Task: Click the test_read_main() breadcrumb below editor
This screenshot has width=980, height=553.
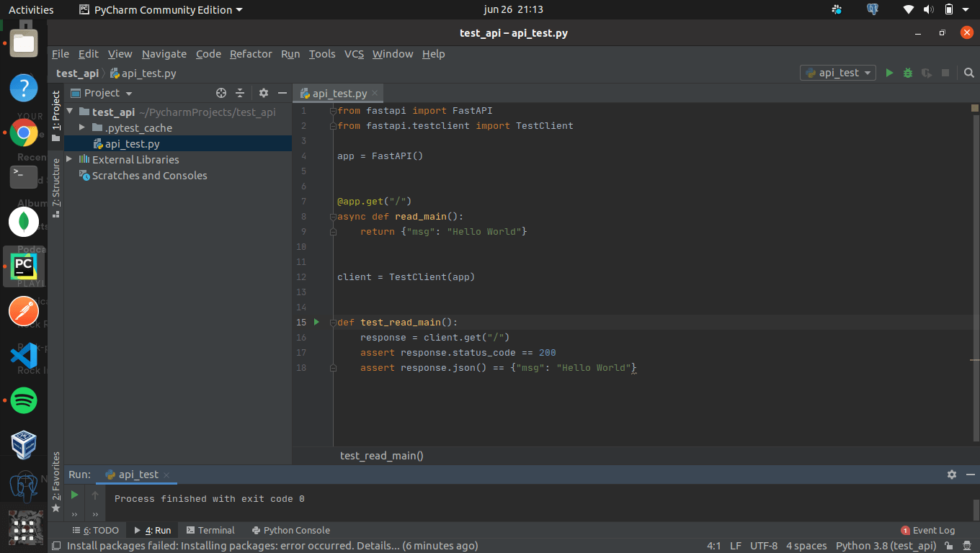Action: click(x=382, y=456)
